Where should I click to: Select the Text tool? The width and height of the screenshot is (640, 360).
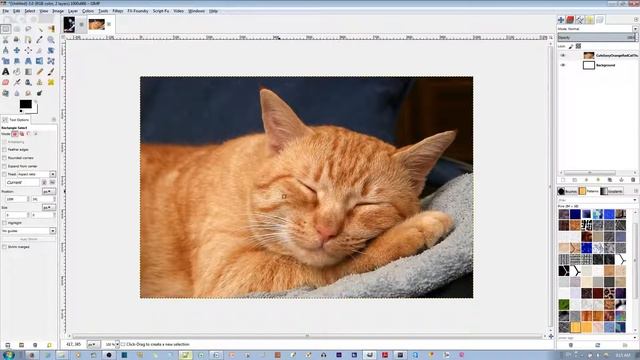click(5, 71)
